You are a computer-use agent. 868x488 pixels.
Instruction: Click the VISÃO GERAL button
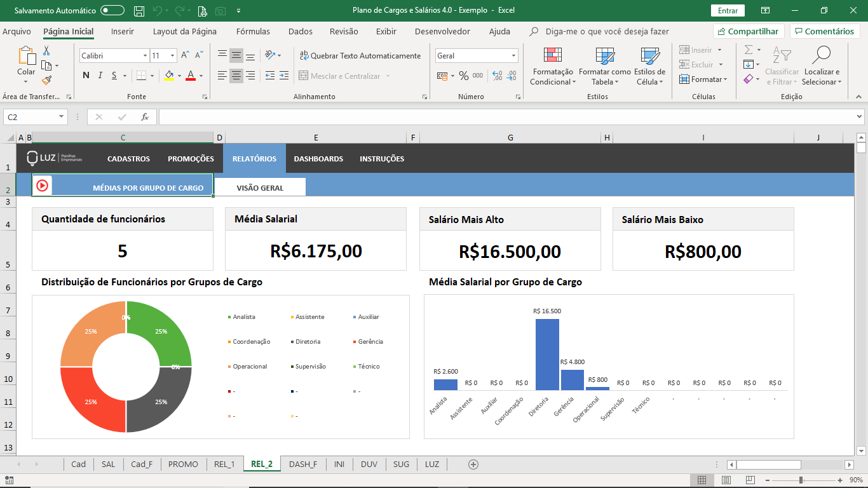260,187
